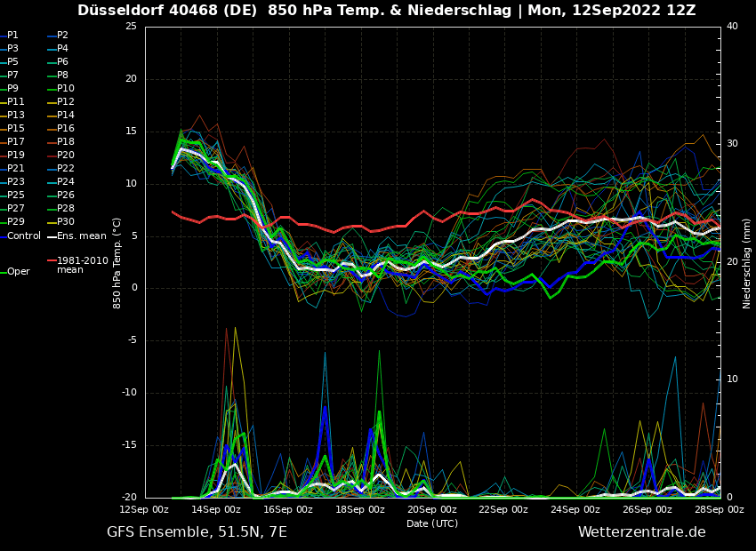
Task: Select the 26Sep 00z date tick label
Action: (x=647, y=509)
